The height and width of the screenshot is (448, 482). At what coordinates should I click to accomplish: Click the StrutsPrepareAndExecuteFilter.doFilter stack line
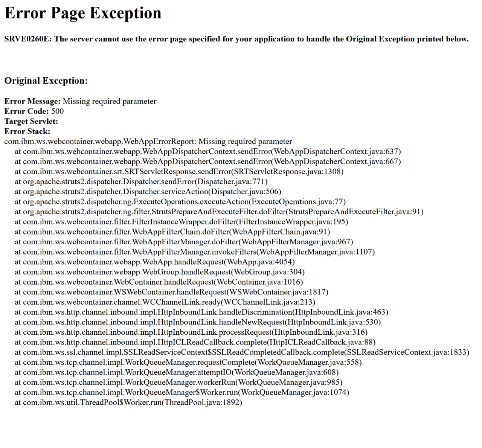pyautogui.click(x=219, y=212)
